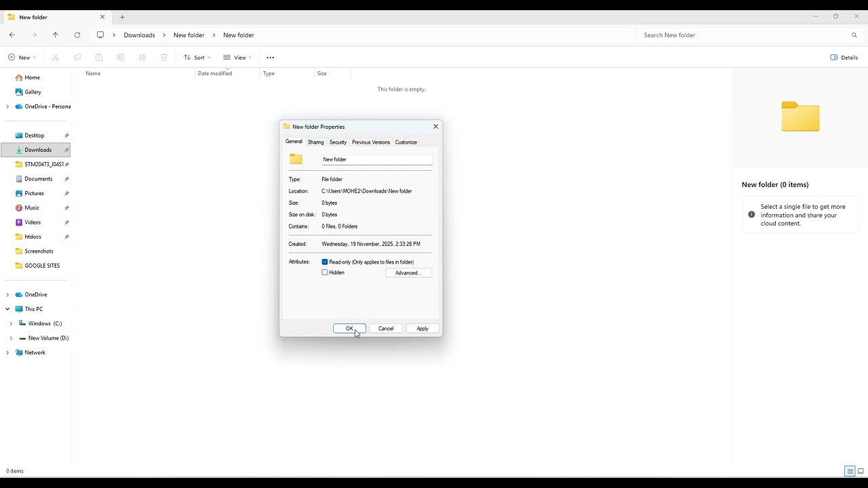Screen dimensions: 868x488
Task: Enable the Hidden attribute checkbox
Action: (325, 272)
